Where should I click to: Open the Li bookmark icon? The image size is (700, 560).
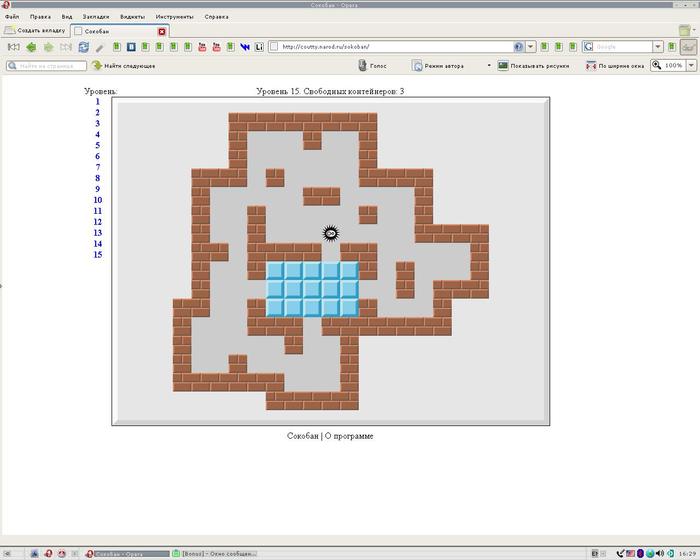[x=259, y=47]
